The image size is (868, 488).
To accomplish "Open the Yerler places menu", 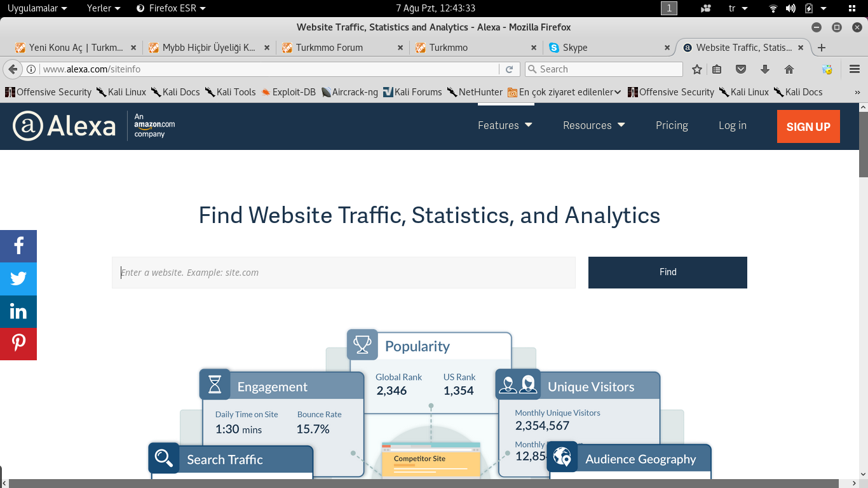I will click(x=104, y=8).
